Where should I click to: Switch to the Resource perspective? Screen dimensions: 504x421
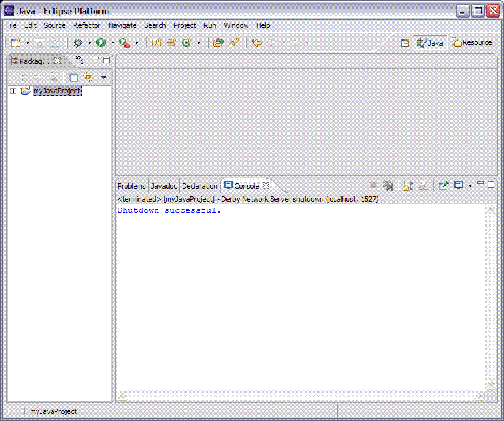[473, 42]
